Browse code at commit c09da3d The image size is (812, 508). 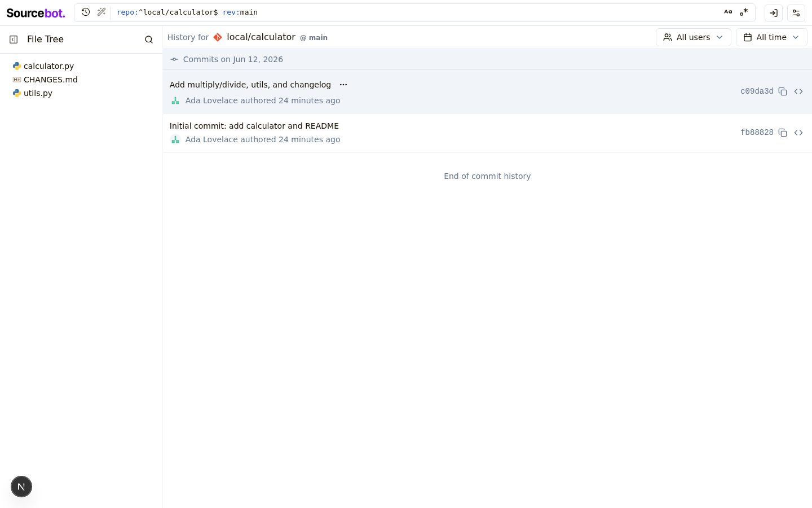798,91
